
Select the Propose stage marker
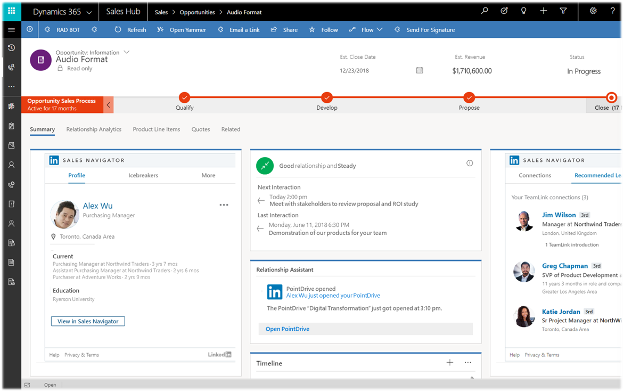469,98
